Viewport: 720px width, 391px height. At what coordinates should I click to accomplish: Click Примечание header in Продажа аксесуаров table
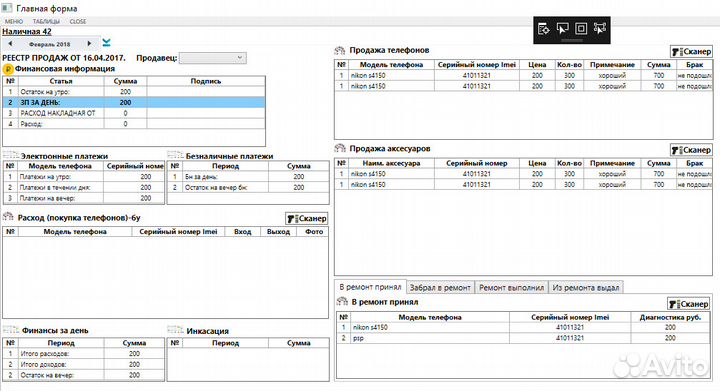612,163
